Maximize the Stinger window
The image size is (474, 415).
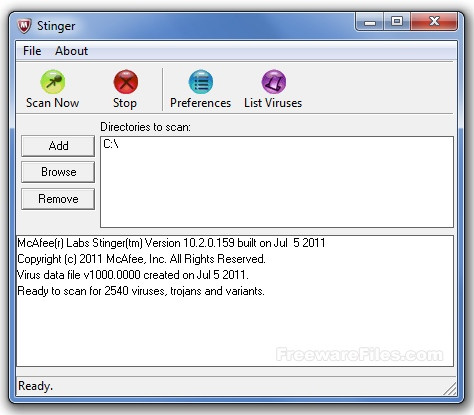coord(397,22)
